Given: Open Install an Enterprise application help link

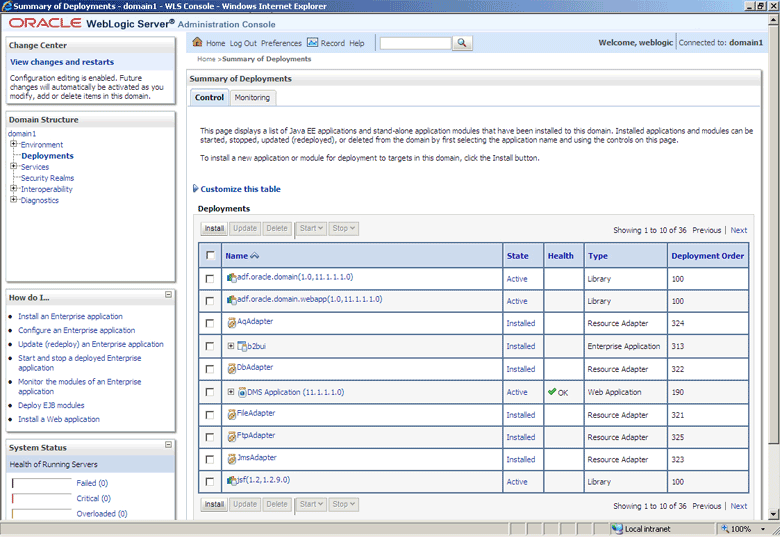Looking at the screenshot, I should pos(70,316).
